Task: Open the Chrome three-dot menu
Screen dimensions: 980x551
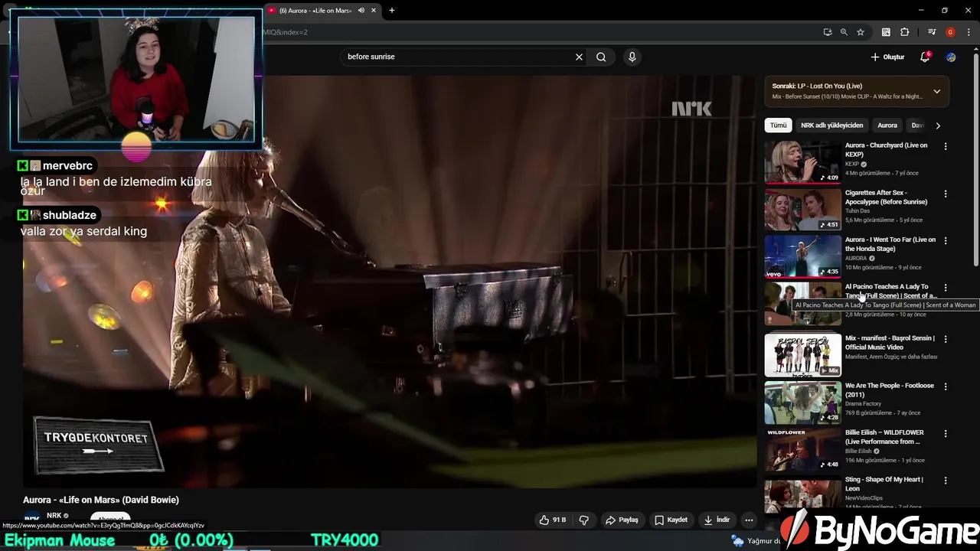Action: (969, 32)
